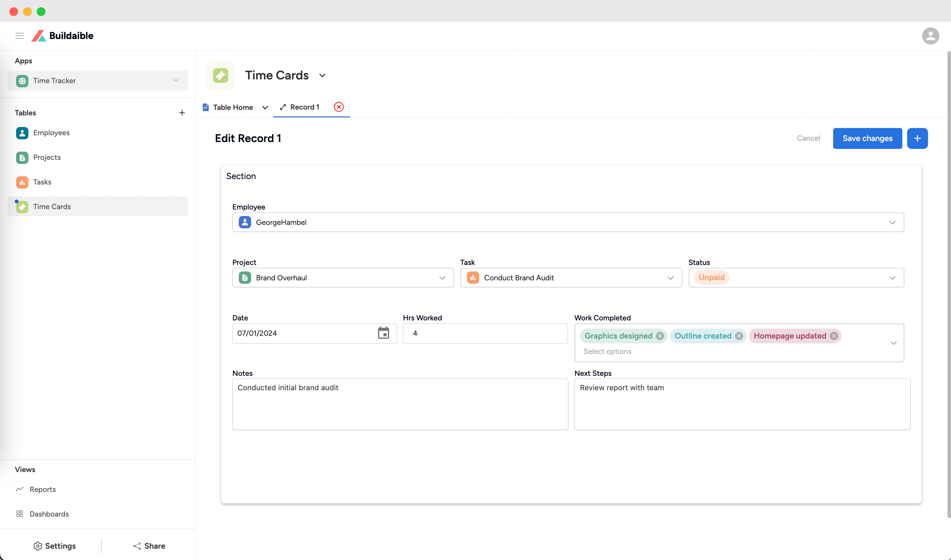951x560 pixels.
Task: Click the Record 1 expand arrows icon
Action: tap(283, 107)
